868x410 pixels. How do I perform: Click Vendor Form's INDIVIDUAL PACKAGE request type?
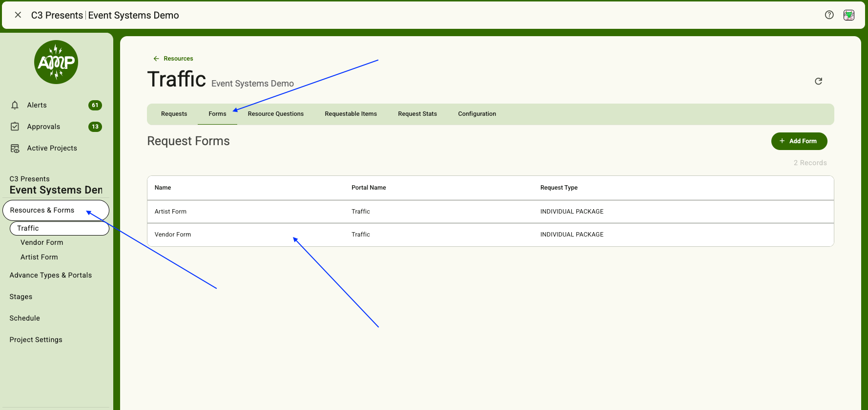click(x=572, y=235)
